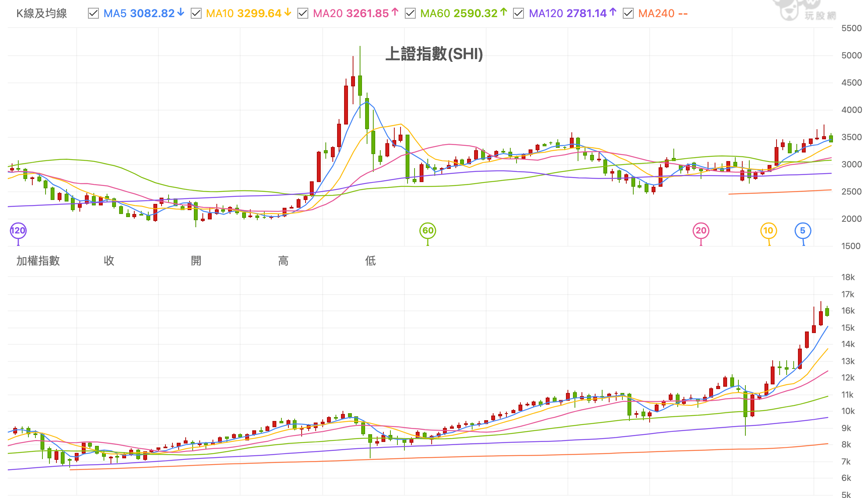This screenshot has width=868, height=498.
Task: Click the purple 120 moving-average marker
Action: tap(18, 231)
